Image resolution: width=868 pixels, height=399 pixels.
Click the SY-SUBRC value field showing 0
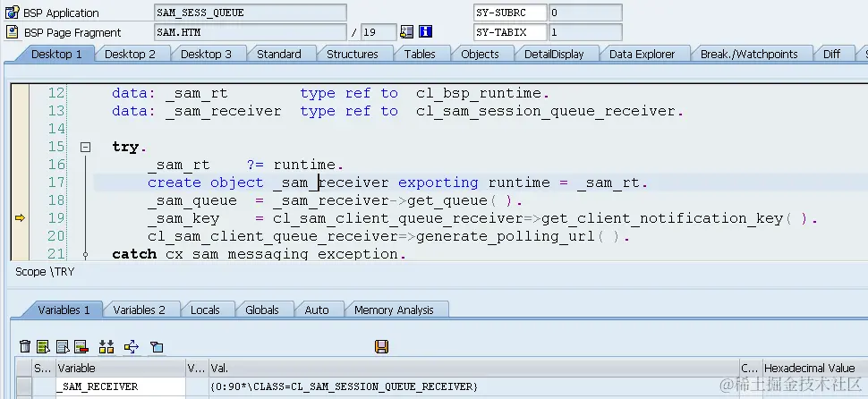point(585,13)
